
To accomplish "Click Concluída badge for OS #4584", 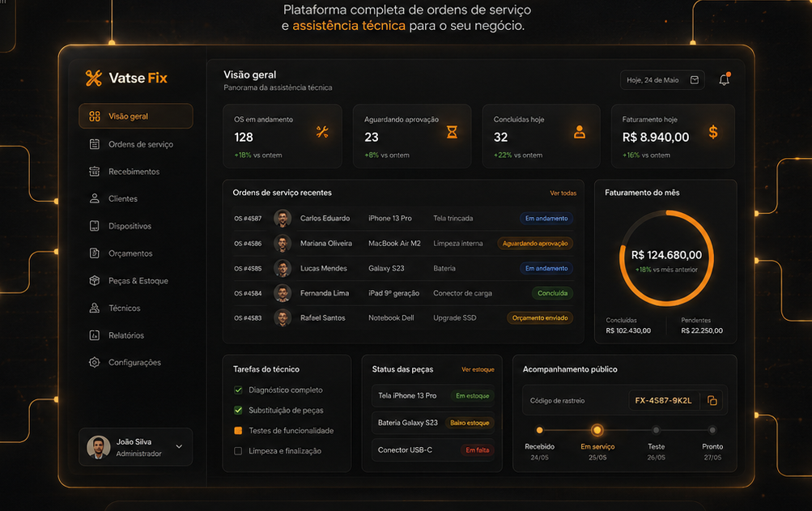I will [553, 293].
